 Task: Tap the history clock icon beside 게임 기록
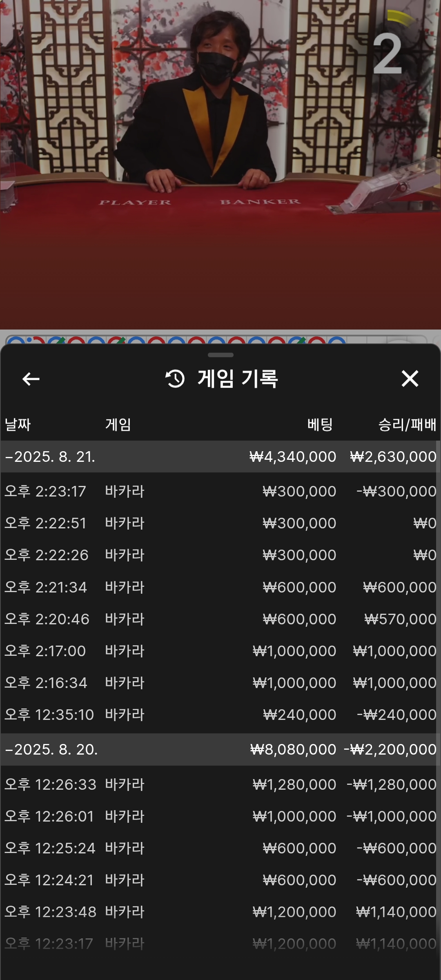[175, 379]
